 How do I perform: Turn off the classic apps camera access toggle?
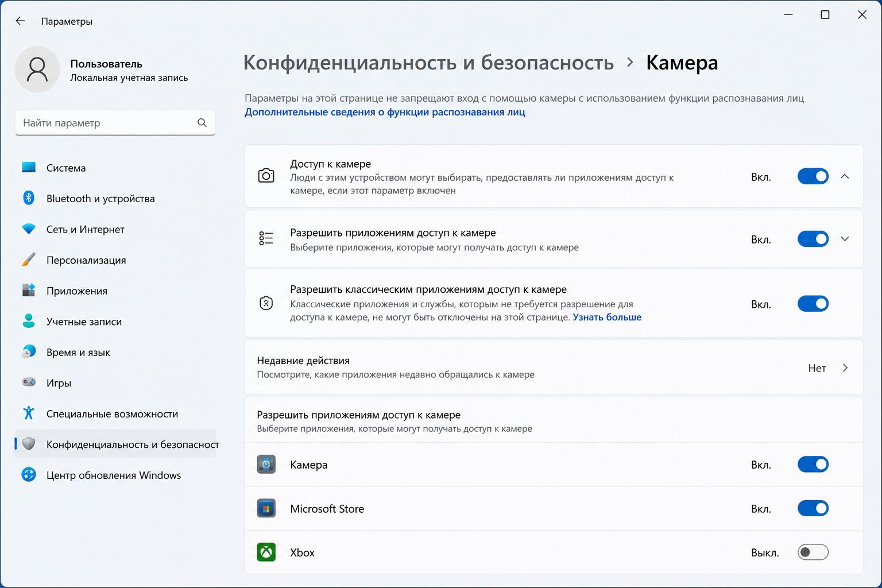pos(813,304)
